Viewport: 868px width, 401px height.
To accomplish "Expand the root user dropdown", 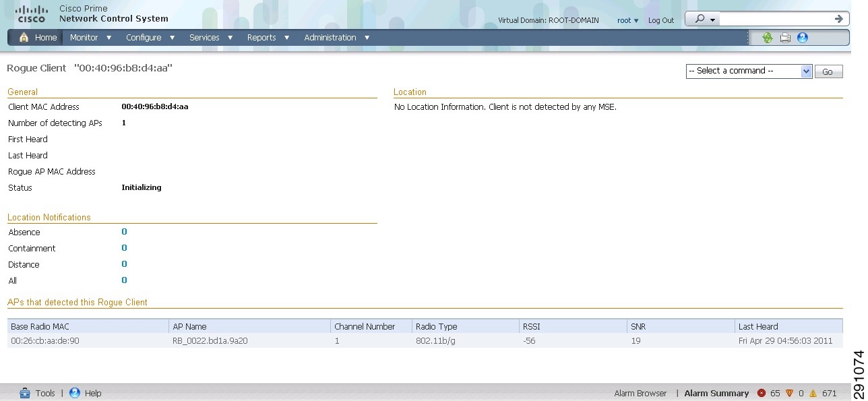I will click(626, 20).
